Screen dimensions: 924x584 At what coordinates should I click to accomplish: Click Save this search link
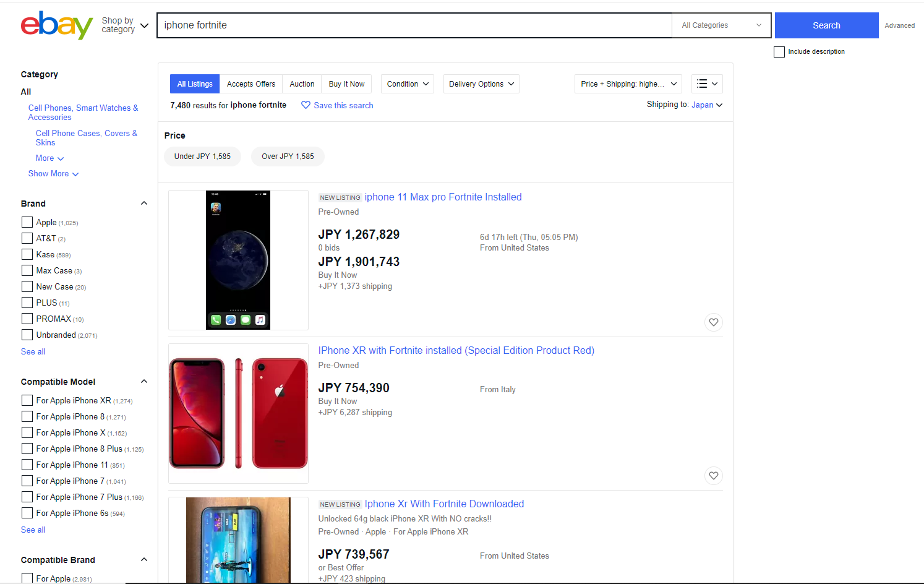[343, 105]
